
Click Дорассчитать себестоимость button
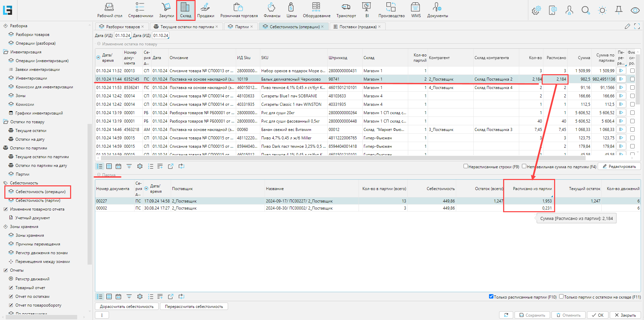pos(127,306)
